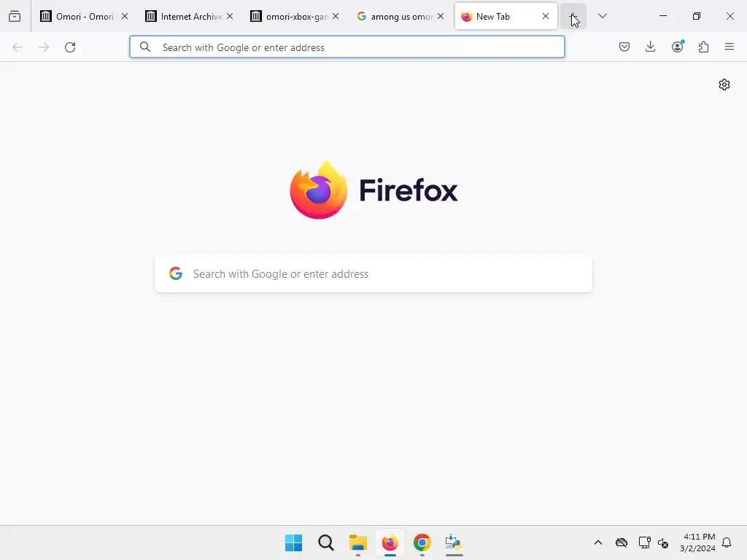This screenshot has width=747, height=560.
Task: Open a new tab with plus button
Action: (573, 16)
